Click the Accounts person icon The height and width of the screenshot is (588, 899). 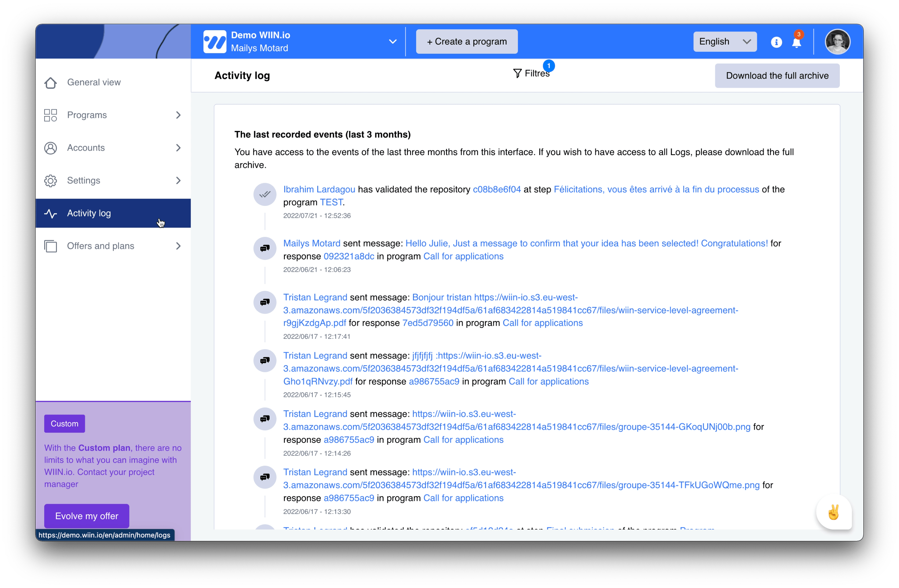51,148
